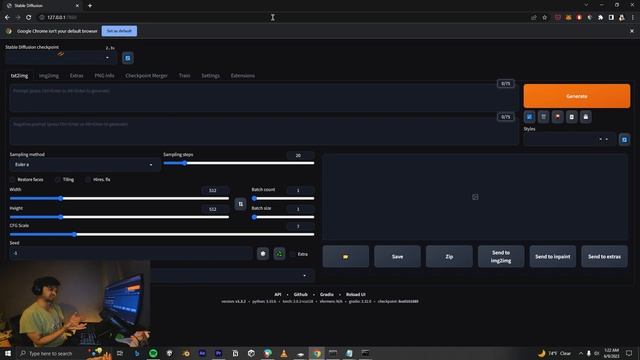Click the clipboard icon to apply selected styles

[x=571, y=117]
